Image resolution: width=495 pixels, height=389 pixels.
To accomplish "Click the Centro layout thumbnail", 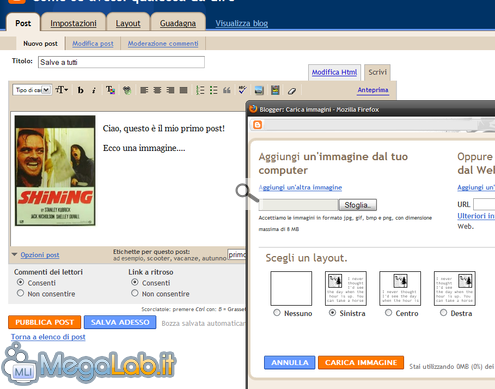I will click(x=400, y=288).
